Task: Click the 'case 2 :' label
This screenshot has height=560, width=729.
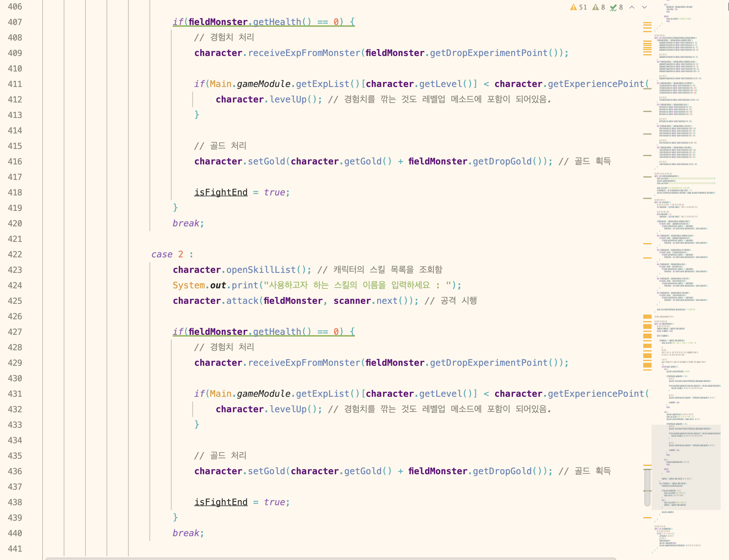Action: click(172, 254)
